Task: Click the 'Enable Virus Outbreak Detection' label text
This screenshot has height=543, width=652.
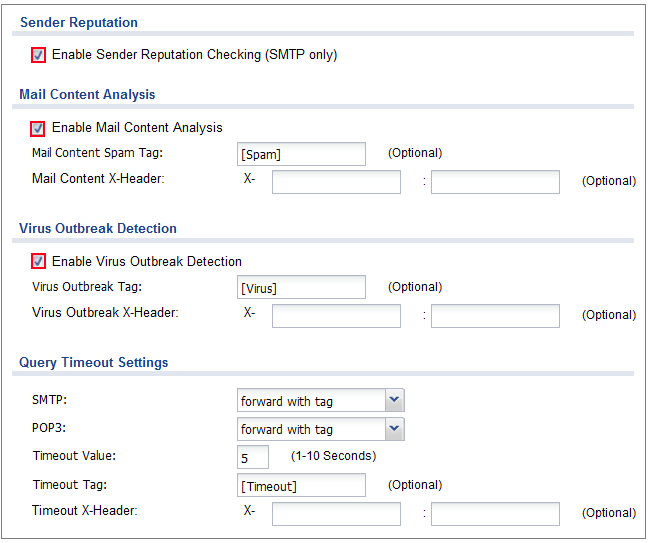Action: tap(147, 261)
